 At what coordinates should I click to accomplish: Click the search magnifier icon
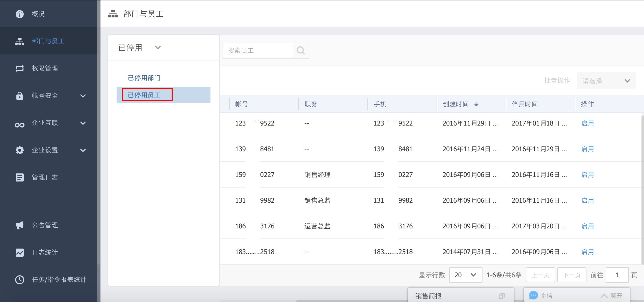pos(301,50)
